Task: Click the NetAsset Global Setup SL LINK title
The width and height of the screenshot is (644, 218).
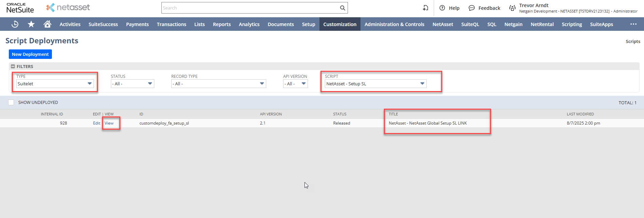Action: pos(428,123)
